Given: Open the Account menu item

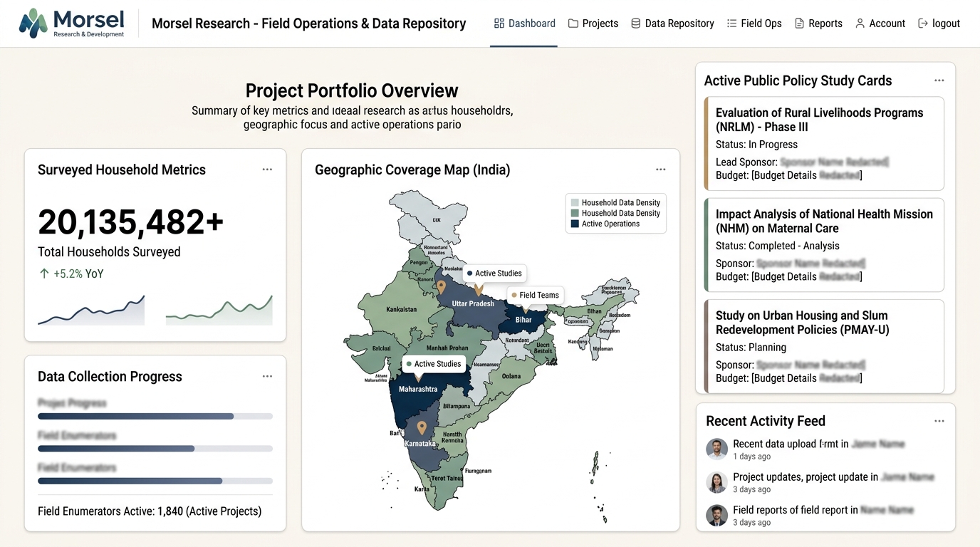Looking at the screenshot, I should click(880, 24).
